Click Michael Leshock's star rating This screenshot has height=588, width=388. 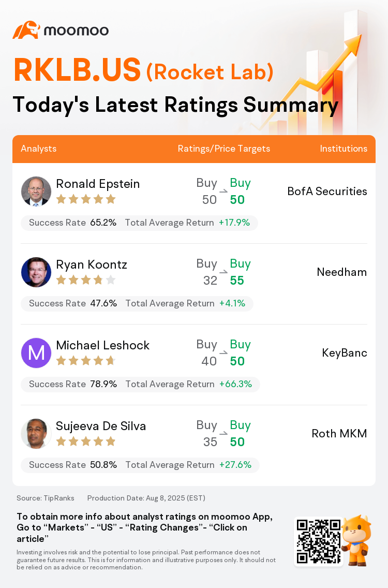[86, 361]
